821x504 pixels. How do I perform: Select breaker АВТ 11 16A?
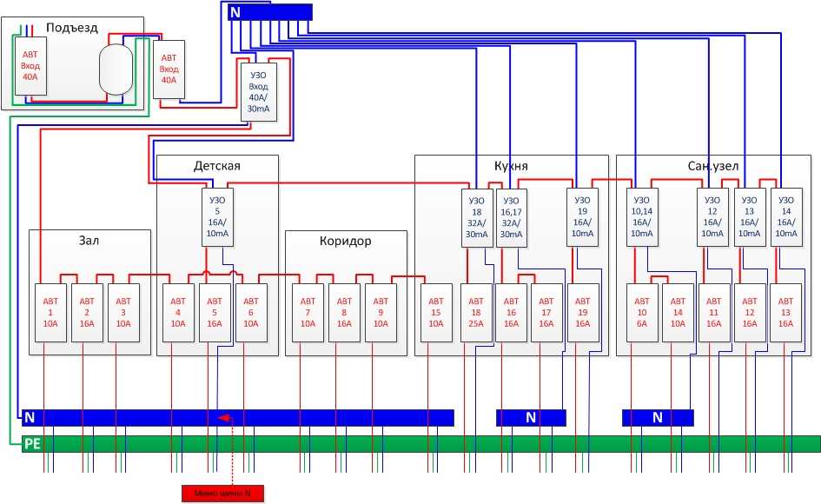point(714,313)
